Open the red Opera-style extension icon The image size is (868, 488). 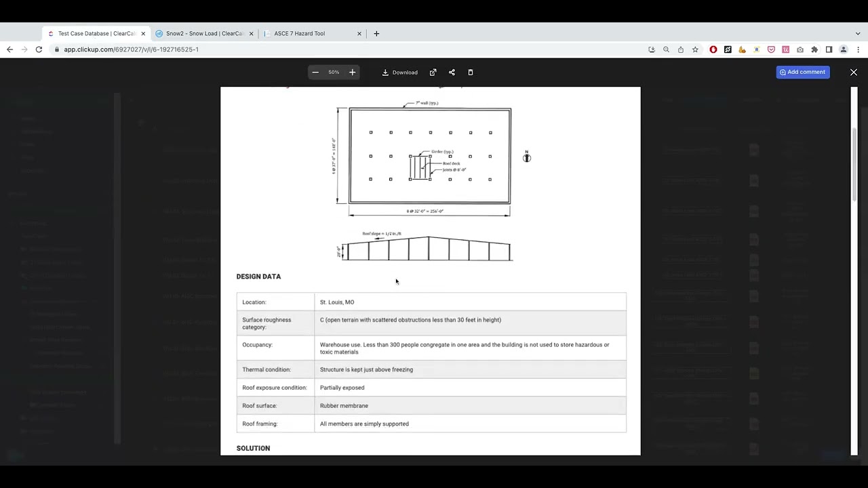[713, 49]
